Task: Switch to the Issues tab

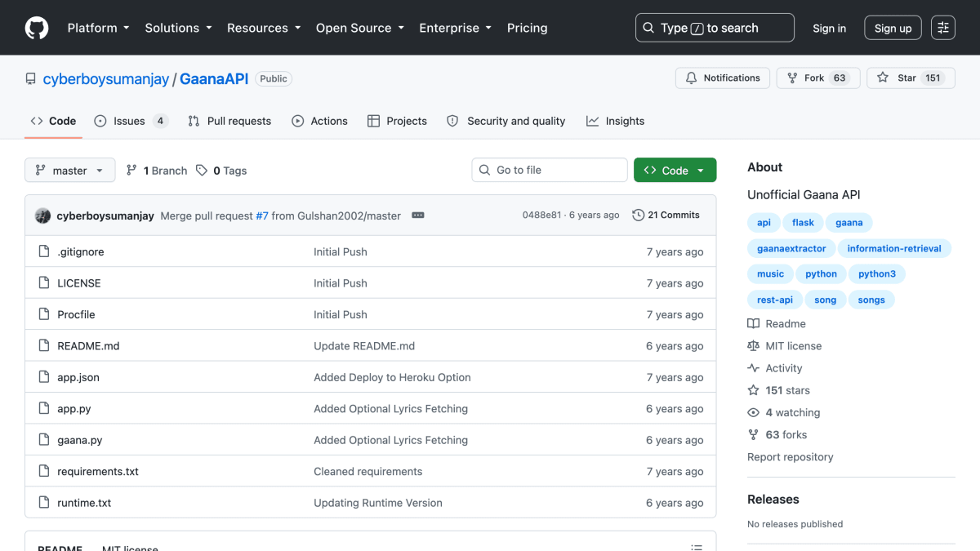Action: click(131, 121)
